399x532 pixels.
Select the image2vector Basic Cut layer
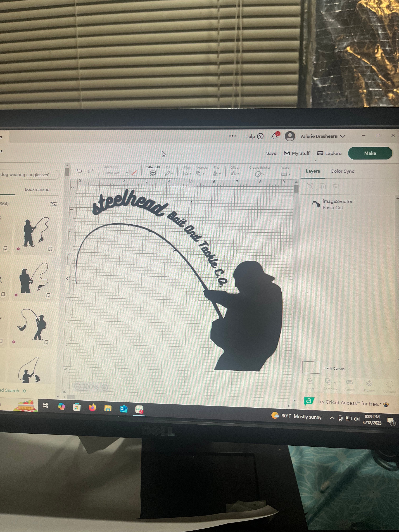pos(338,204)
